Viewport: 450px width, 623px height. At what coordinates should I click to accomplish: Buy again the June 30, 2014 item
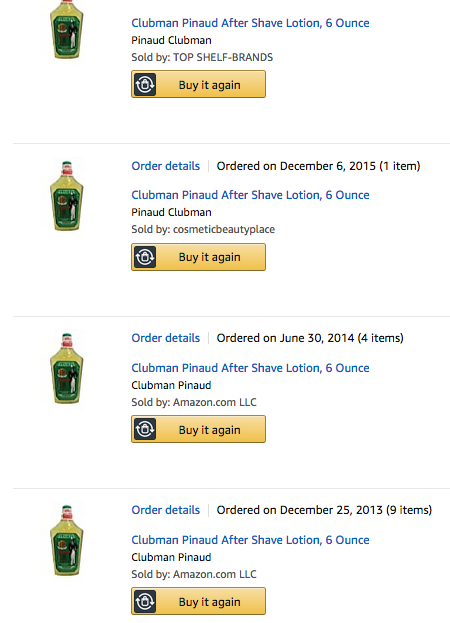[199, 429]
